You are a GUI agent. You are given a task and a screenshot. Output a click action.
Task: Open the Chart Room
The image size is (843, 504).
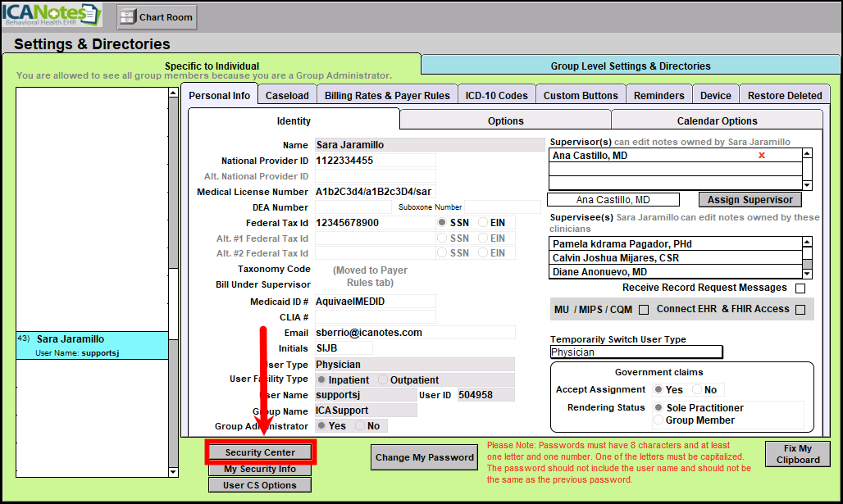(157, 16)
